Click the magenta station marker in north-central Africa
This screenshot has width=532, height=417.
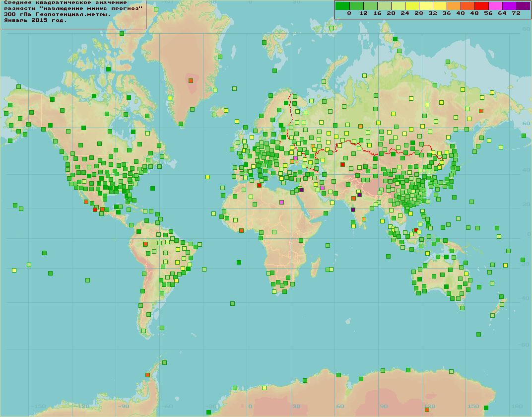pyautogui.click(x=281, y=202)
